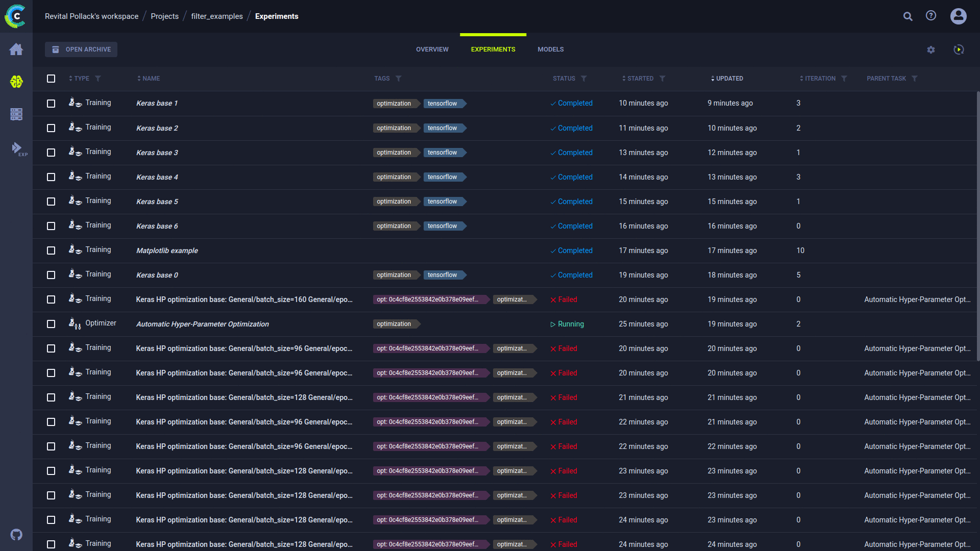The width and height of the screenshot is (980, 551).
Task: Open the table settings gear icon
Action: pyautogui.click(x=931, y=50)
